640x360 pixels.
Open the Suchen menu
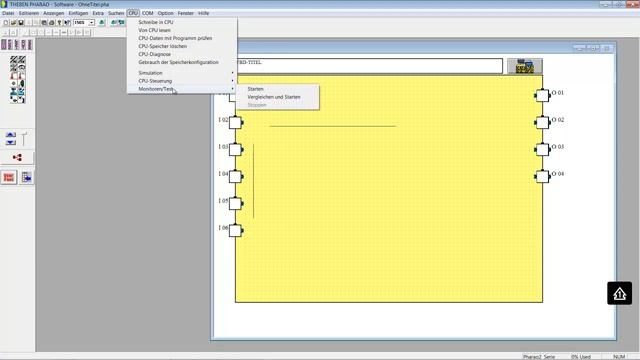116,13
